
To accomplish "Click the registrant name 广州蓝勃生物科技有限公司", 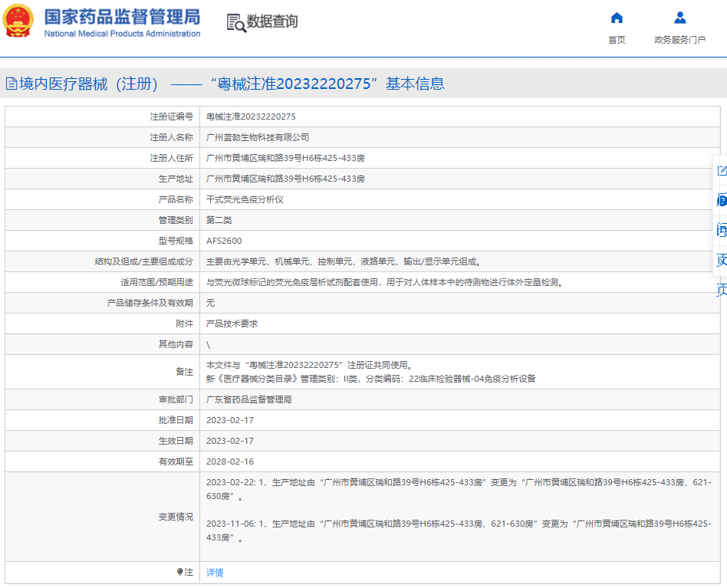I will (x=258, y=138).
